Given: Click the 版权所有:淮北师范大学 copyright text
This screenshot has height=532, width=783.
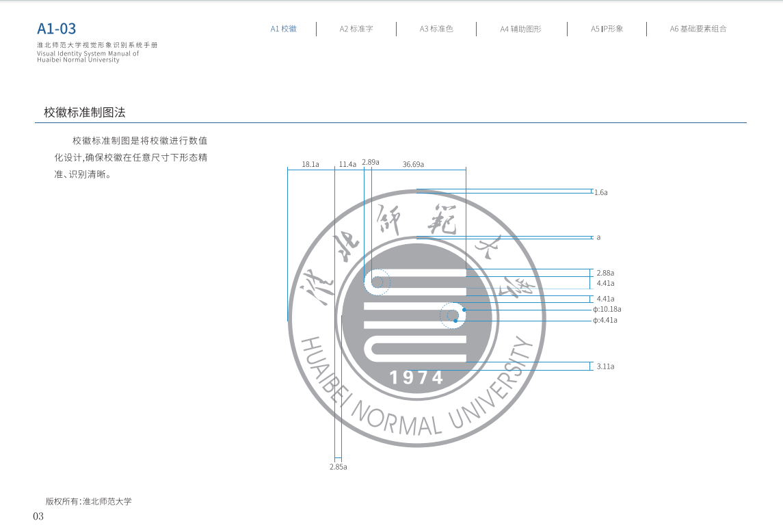Looking at the screenshot, I should pos(89,501).
